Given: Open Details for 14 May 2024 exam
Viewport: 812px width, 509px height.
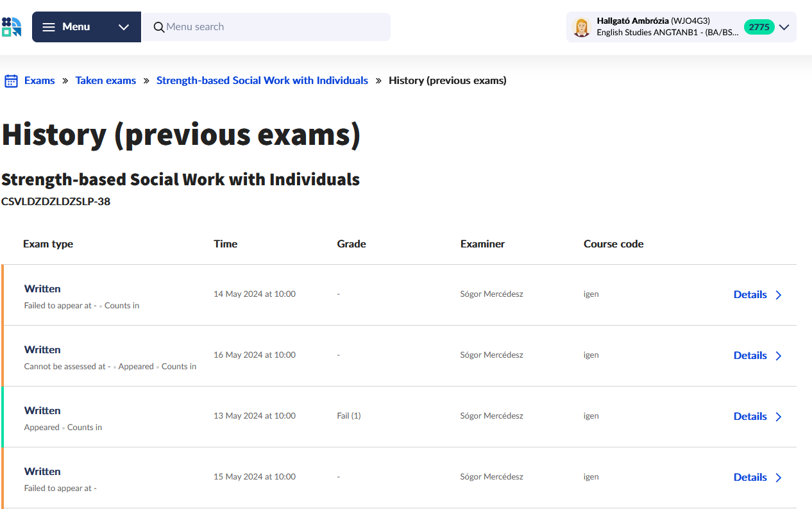Looking at the screenshot, I should (750, 295).
